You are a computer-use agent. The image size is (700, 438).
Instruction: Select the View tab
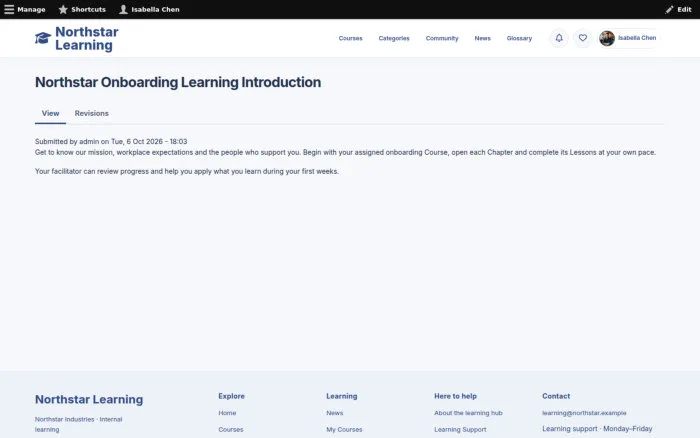pyautogui.click(x=50, y=113)
